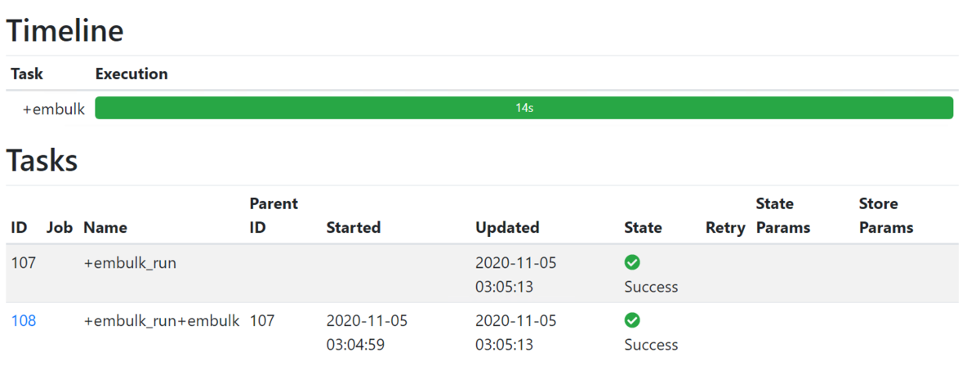Click the Tasks section heading
980x366 pixels.
(x=42, y=160)
